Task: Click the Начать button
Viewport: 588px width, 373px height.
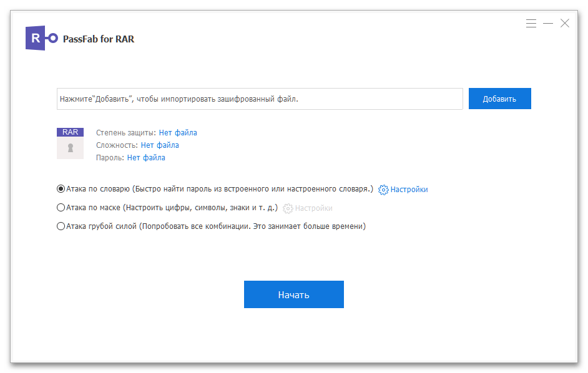Action: tap(293, 294)
